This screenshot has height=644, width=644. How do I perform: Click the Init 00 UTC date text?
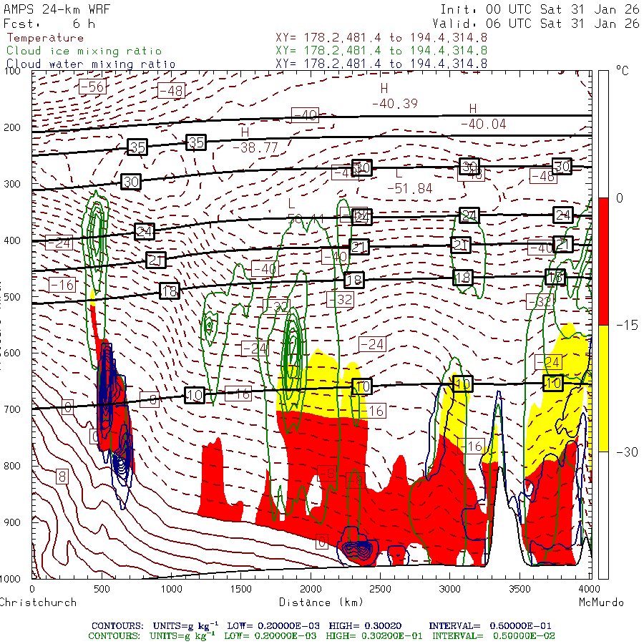tap(540, 9)
